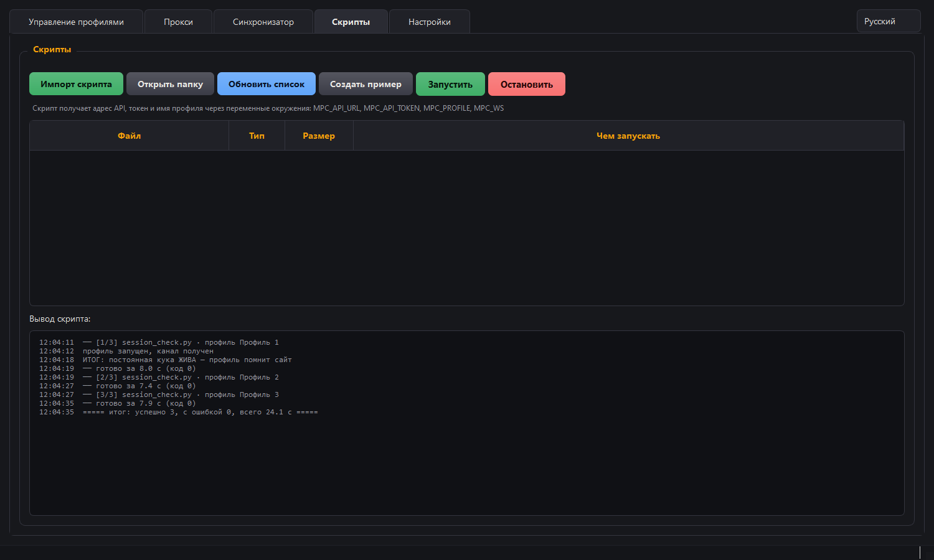Click the Чем запускать column header
The height and width of the screenshot is (560, 934).
pos(628,136)
